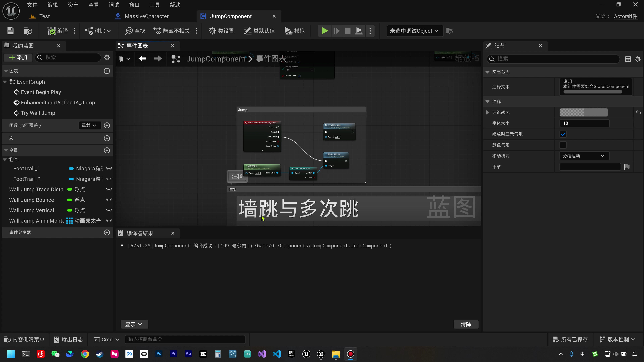This screenshot has width=644, height=362.
Task: Add a new function plus icon
Action: 107,125
